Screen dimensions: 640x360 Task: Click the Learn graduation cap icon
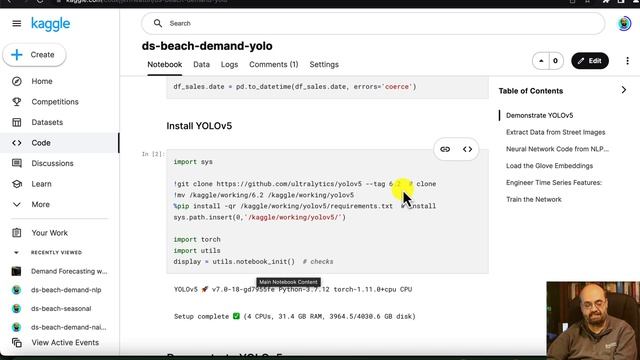click(17, 184)
